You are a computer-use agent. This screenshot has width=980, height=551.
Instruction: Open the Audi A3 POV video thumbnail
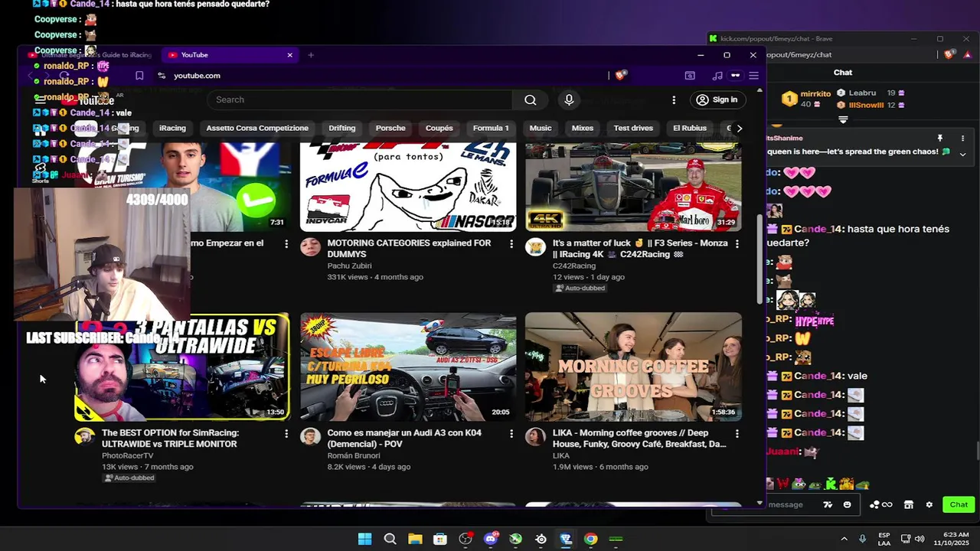408,367
